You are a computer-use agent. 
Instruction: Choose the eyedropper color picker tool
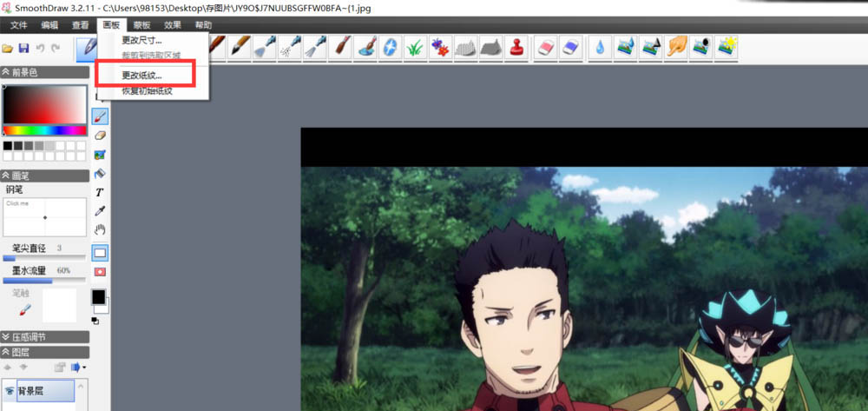point(100,211)
